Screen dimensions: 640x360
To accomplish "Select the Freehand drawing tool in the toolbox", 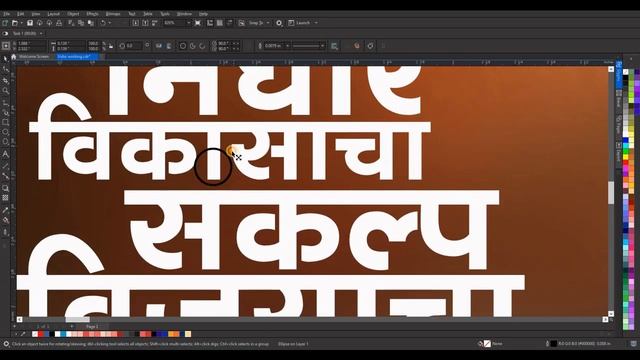I will click(5, 102).
